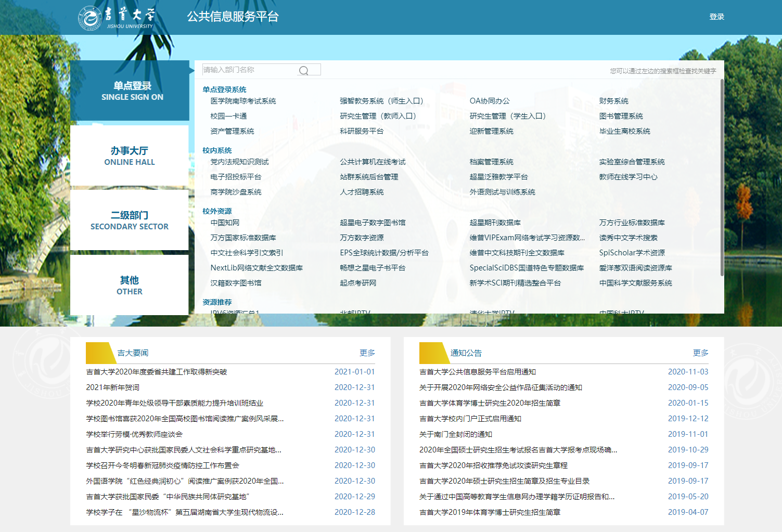Read the 2021年新年贺词 news item
This screenshot has height=532, width=782.
[113, 387]
